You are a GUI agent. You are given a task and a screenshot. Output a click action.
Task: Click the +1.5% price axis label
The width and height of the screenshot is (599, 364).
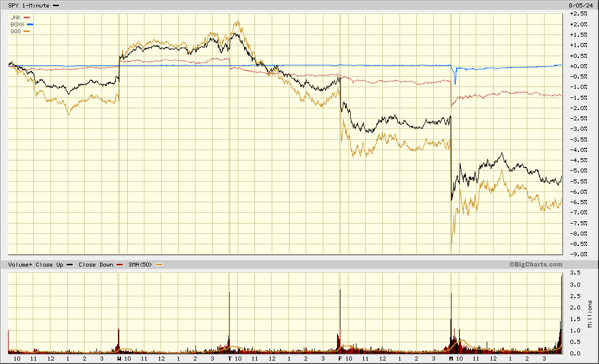[x=578, y=35]
